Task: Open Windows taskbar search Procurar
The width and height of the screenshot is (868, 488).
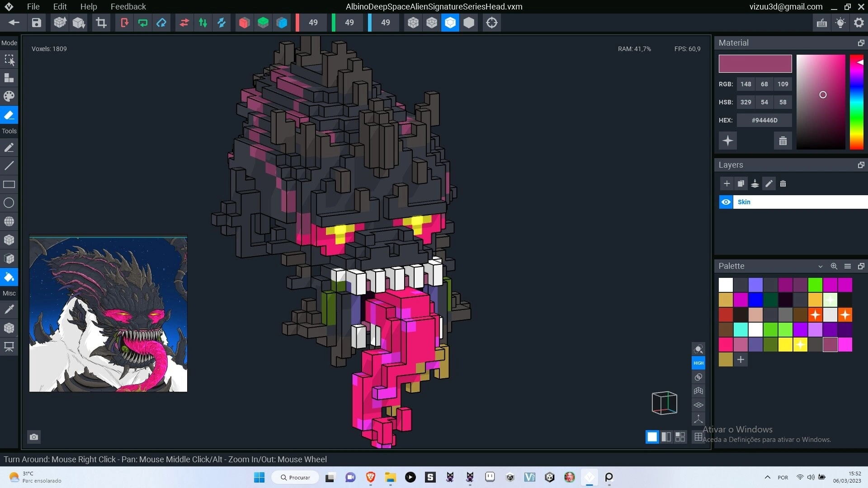Action: pyautogui.click(x=295, y=477)
